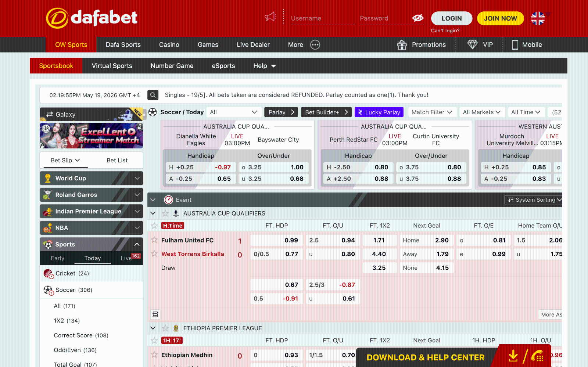Click the NBA icon
The height and width of the screenshot is (367, 588).
pyautogui.click(x=48, y=228)
